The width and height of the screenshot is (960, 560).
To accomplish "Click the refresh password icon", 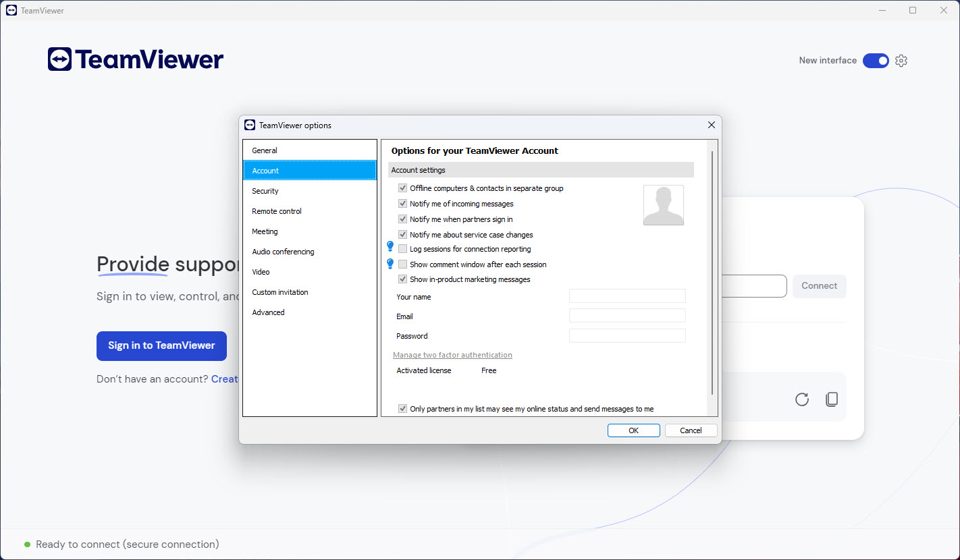I will (802, 399).
